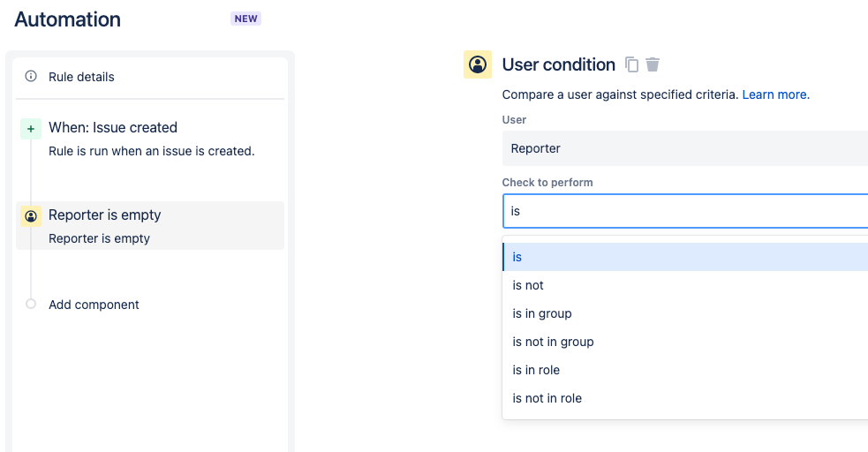Image resolution: width=868 pixels, height=452 pixels.
Task: Duplicate the User condition via copy icon
Action: (x=631, y=64)
